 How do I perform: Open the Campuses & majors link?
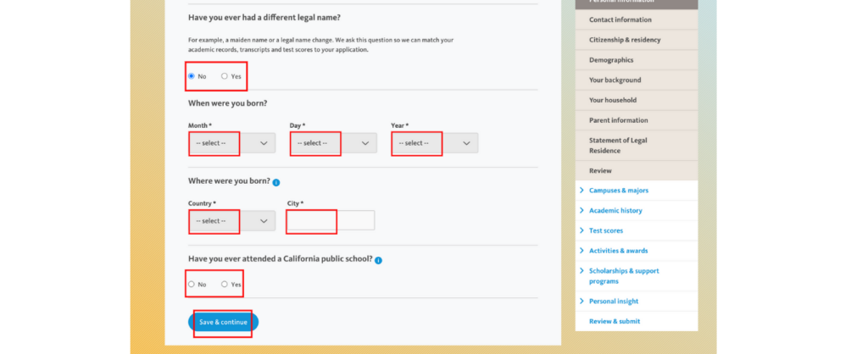618,191
